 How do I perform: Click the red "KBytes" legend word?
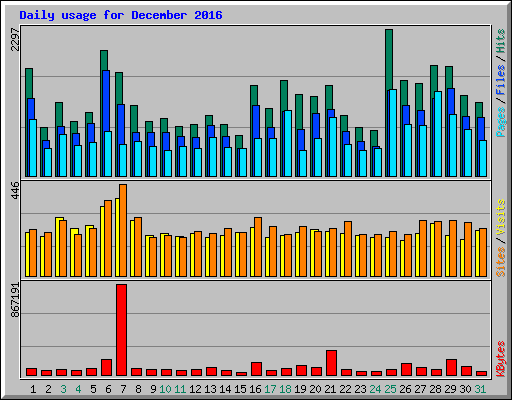(x=501, y=359)
